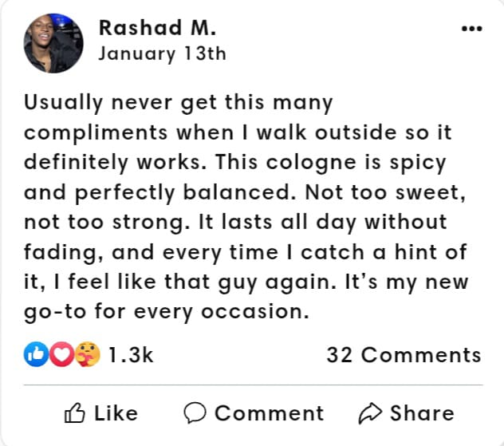
Task: Open the 32 Comments link
Action: [404, 355]
